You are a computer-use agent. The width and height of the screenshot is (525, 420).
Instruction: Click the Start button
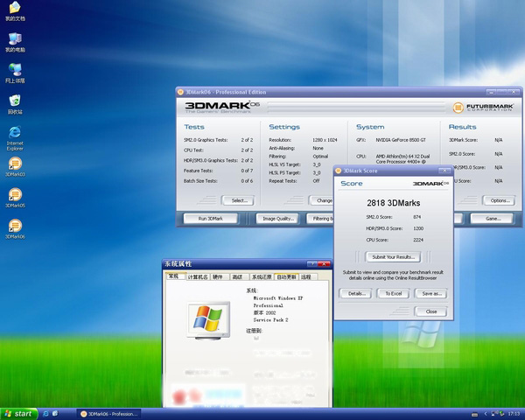click(18, 413)
